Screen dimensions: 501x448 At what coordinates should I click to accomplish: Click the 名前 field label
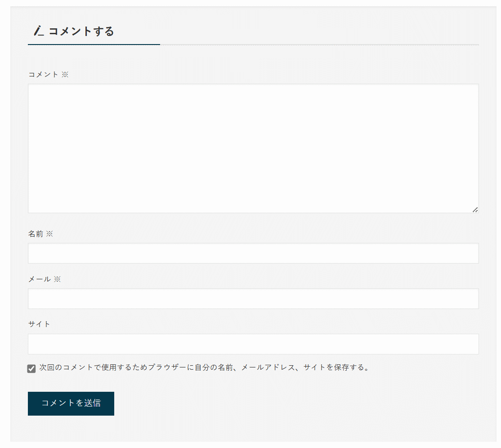click(36, 233)
